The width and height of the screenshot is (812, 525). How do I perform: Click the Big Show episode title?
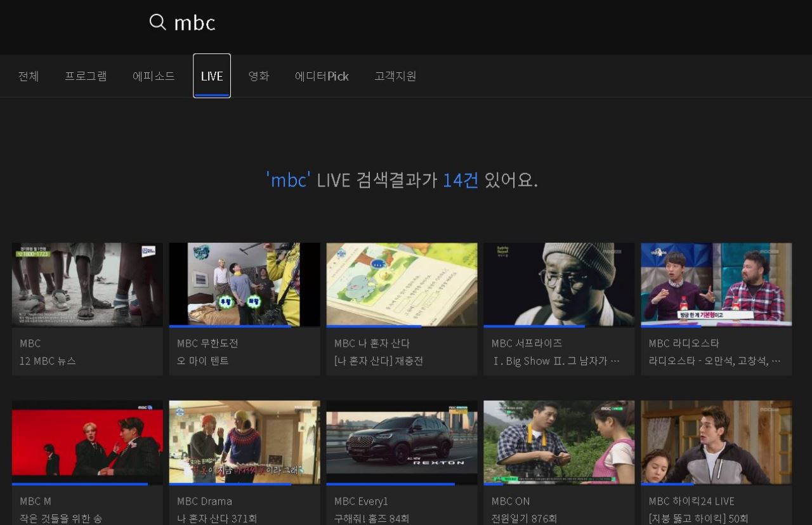coord(555,361)
